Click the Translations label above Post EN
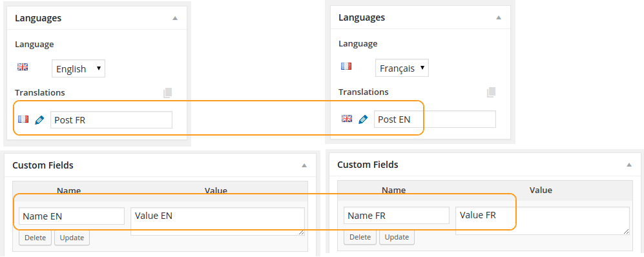The height and width of the screenshot is (257, 644). click(364, 92)
